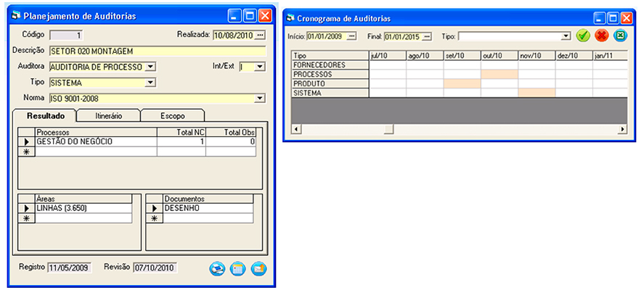This screenshot has width=644, height=290.
Task: Click the Código field
Action: [66, 36]
